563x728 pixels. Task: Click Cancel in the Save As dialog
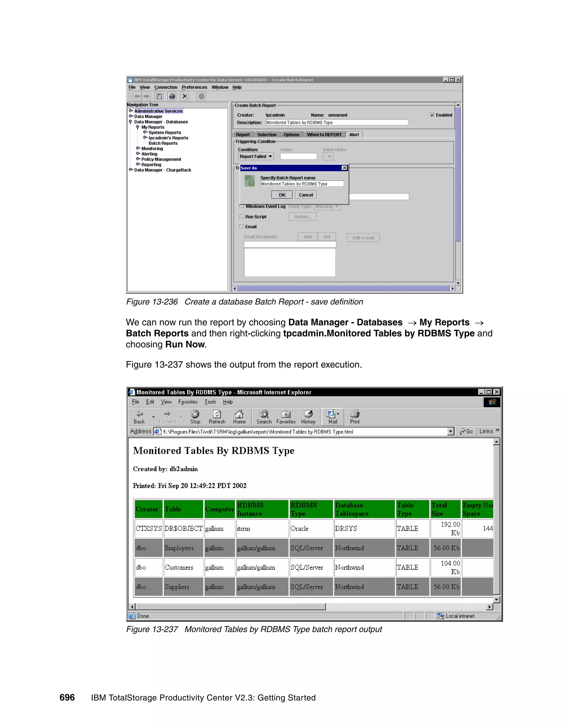click(x=306, y=195)
